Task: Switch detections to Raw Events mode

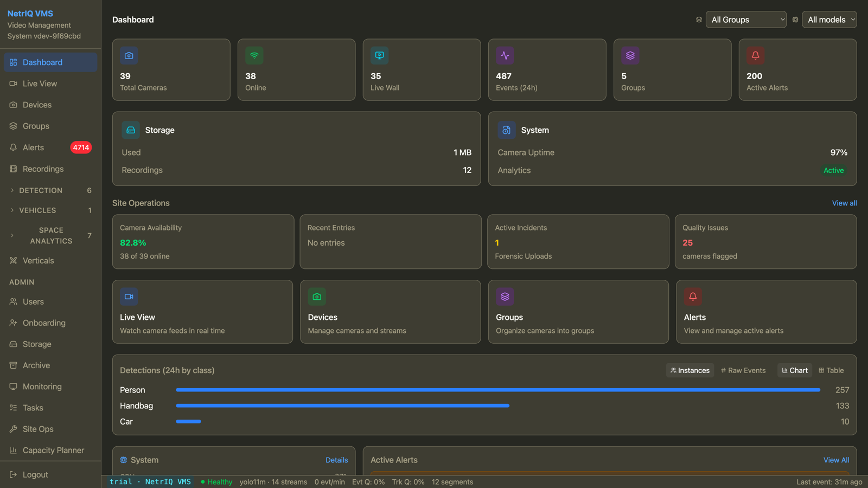Action: click(743, 370)
